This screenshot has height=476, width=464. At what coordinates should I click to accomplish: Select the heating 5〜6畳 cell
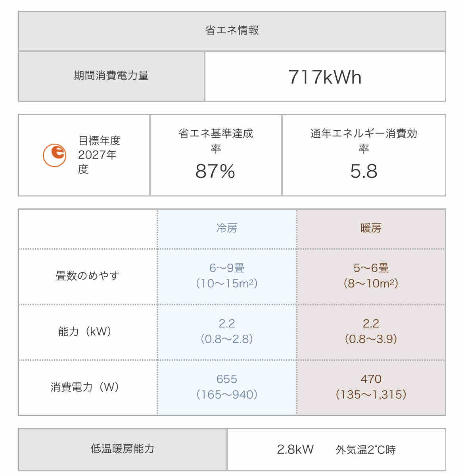pos(371,276)
